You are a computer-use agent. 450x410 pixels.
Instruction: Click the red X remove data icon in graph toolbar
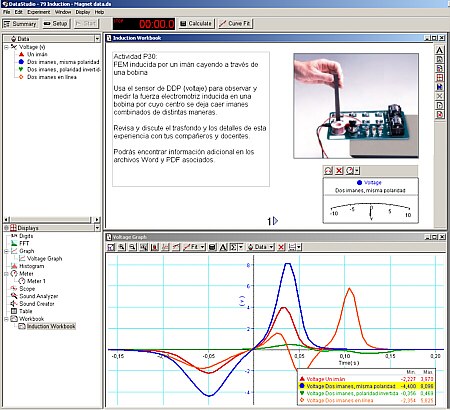pyautogui.click(x=281, y=247)
